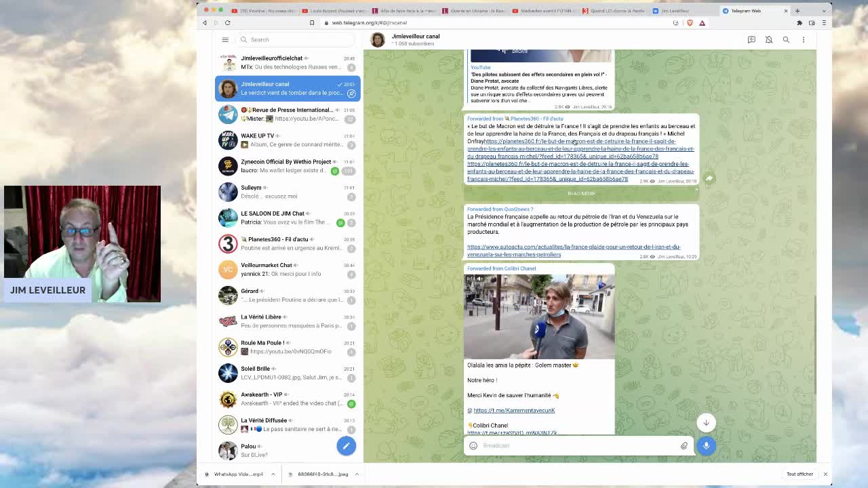Image resolution: width=868 pixels, height=488 pixels.
Task: Close the downloads bar with X
Action: coord(825,474)
